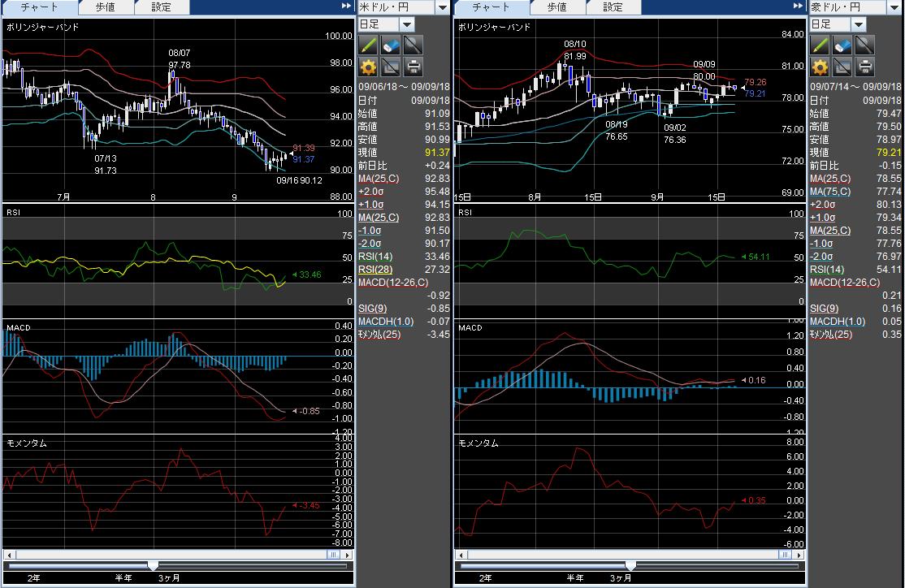Click the eraser tool in AUD/JPY panel
The width and height of the screenshot is (905, 588).
[x=842, y=44]
